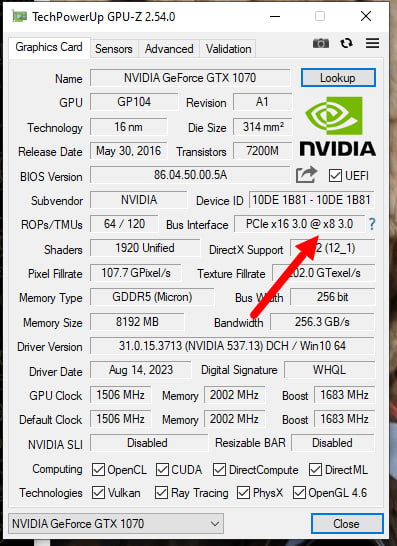397x546 pixels.
Task: Open the GPU selection dropdown
Action: (116, 523)
